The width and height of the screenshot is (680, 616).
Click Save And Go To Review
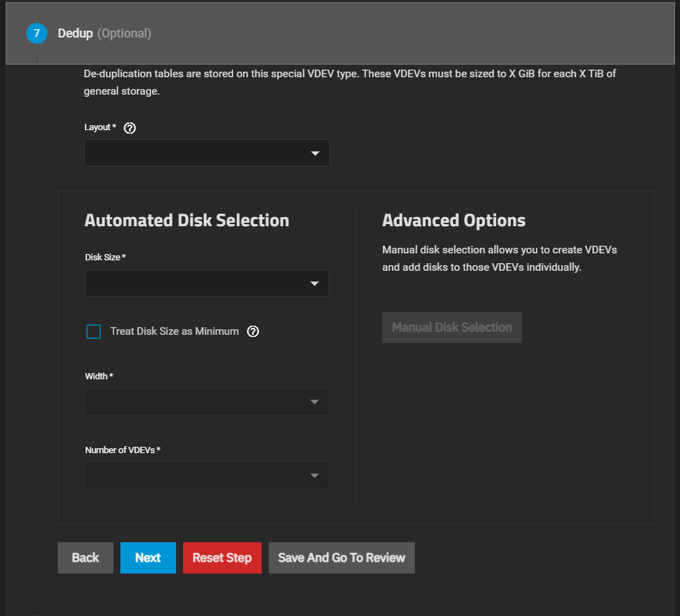pyautogui.click(x=341, y=558)
